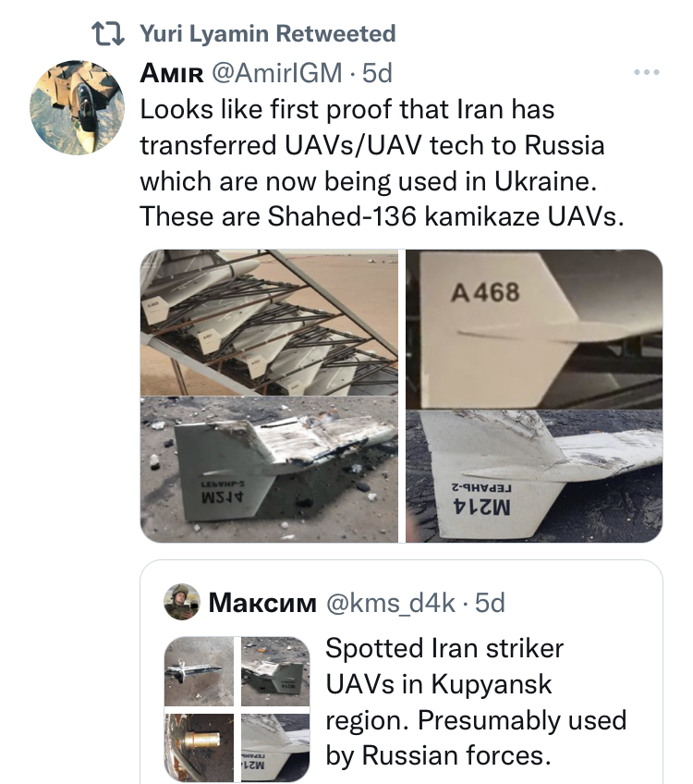The height and width of the screenshot is (784, 693).
Task: Click the @AmirIGM handle
Action: point(277,73)
